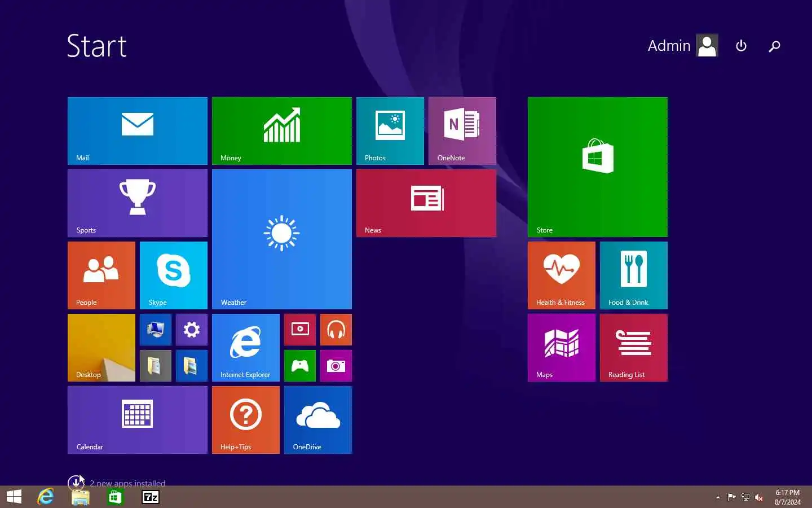Click the network tray icon

click(x=745, y=497)
